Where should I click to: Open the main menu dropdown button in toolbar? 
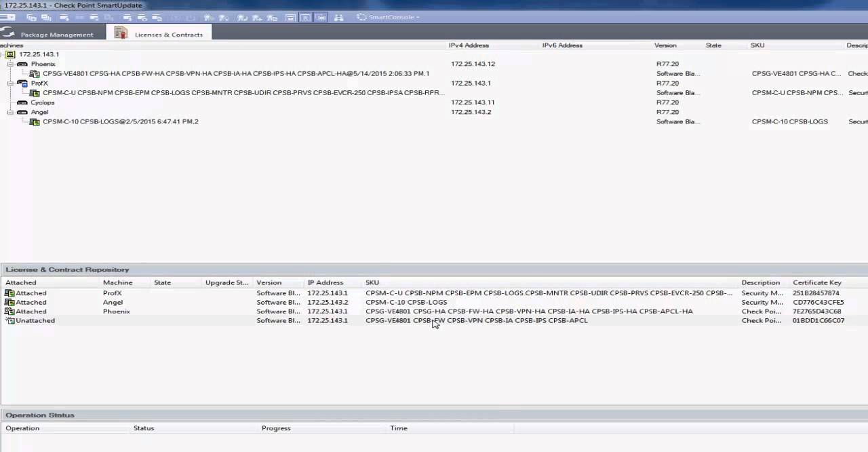(x=7, y=17)
